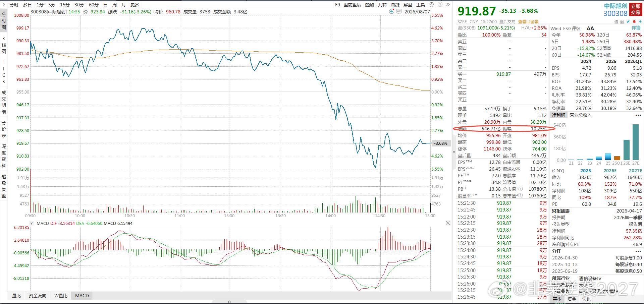Click the pulse indicator icon above chart

click(391, 12)
